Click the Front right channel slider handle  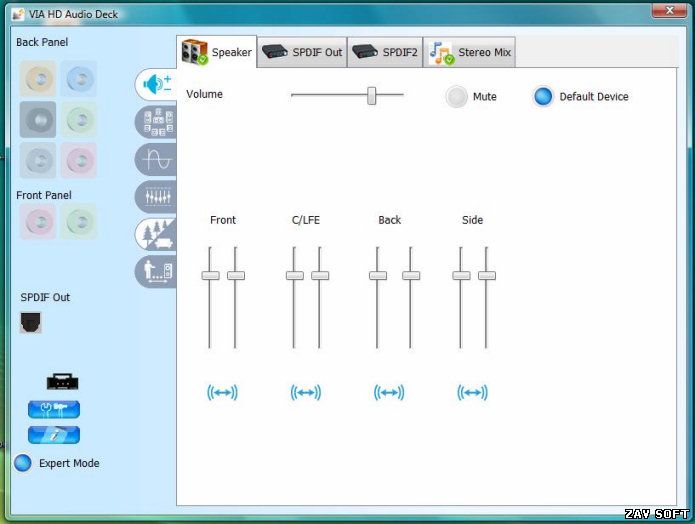[x=236, y=275]
